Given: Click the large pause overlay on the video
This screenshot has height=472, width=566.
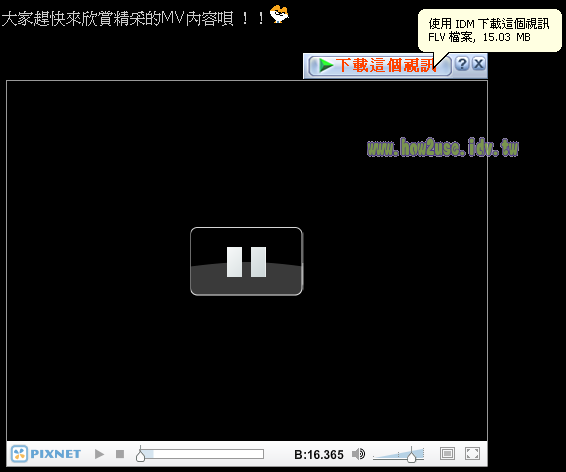Looking at the screenshot, I should pyautogui.click(x=246, y=261).
